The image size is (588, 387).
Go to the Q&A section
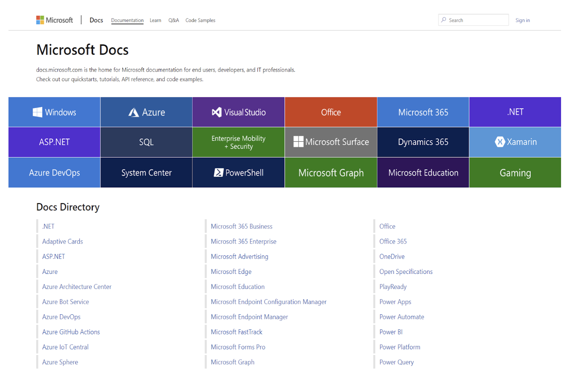click(x=174, y=20)
